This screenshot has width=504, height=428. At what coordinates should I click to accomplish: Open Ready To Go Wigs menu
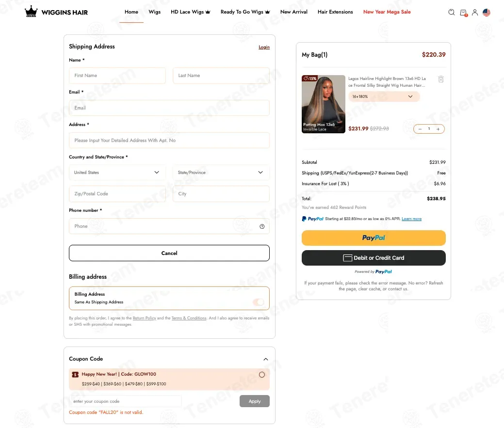[245, 12]
